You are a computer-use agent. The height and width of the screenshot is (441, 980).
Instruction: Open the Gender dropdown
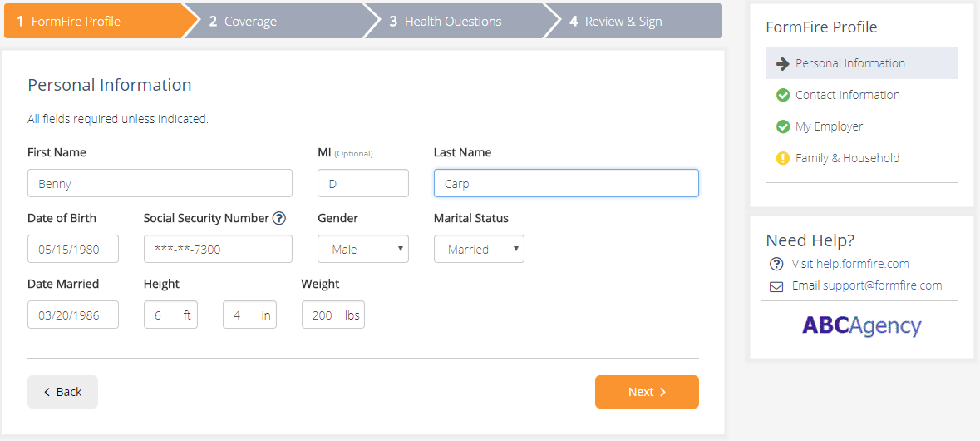coord(363,249)
